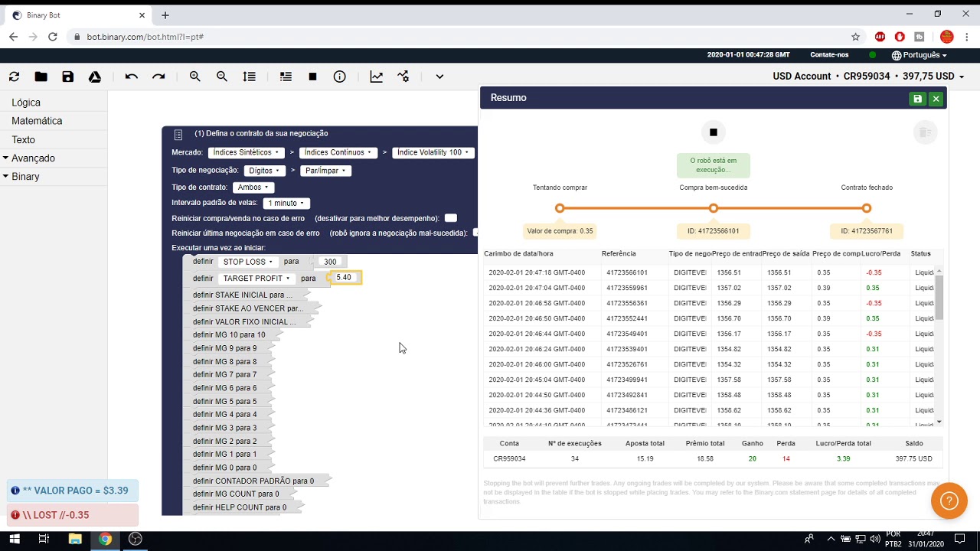Open Chrome from the Windows taskbar
Screen dimensions: 980x551
[x=105, y=539]
